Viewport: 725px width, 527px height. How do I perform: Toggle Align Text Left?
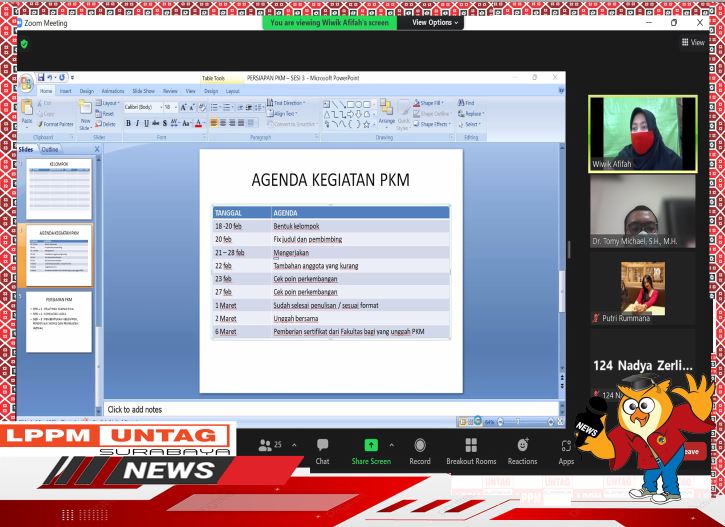214,123
